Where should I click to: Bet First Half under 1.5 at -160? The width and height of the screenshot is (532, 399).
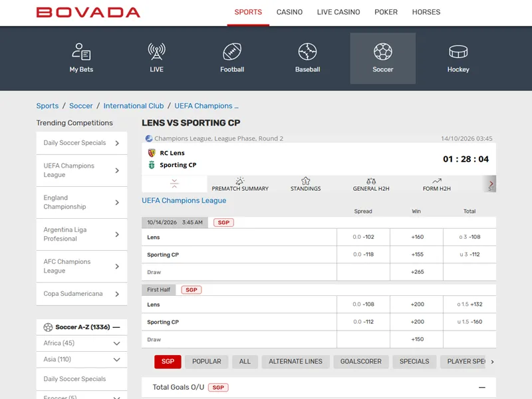pos(469,322)
